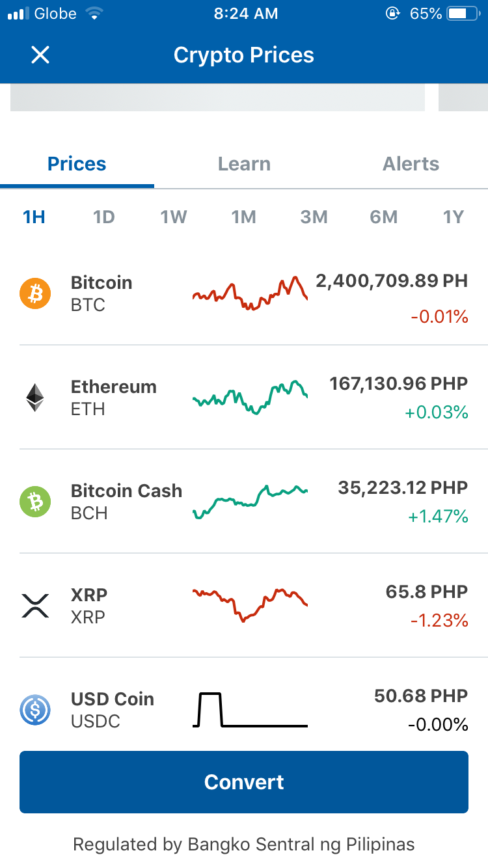Switch to the Alerts tab
Screen dimensions: 488x868
pyautogui.click(x=411, y=164)
